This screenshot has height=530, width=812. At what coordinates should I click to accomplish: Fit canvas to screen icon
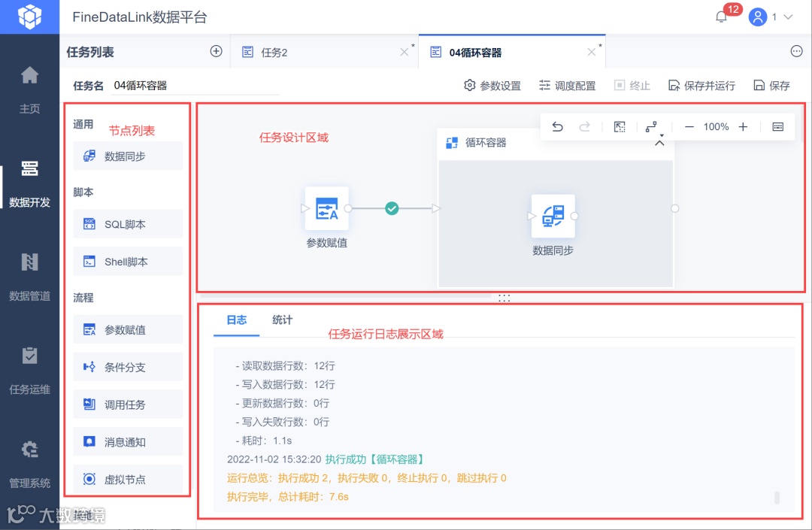(620, 127)
